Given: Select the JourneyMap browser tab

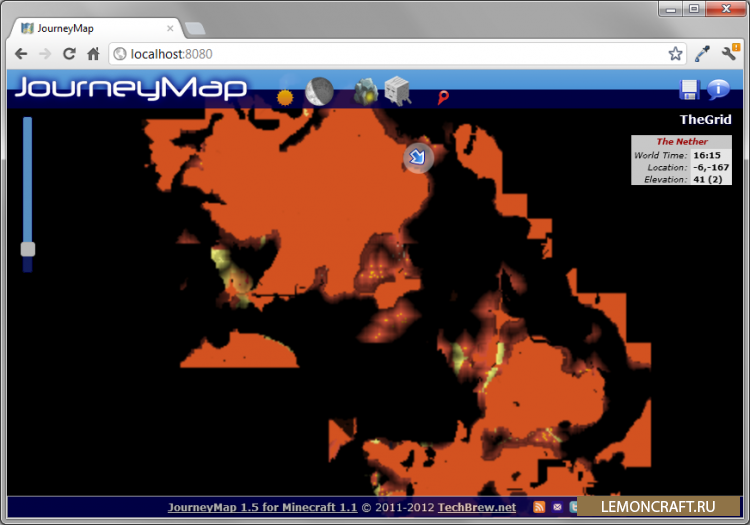Looking at the screenshot, I should pos(90,29).
